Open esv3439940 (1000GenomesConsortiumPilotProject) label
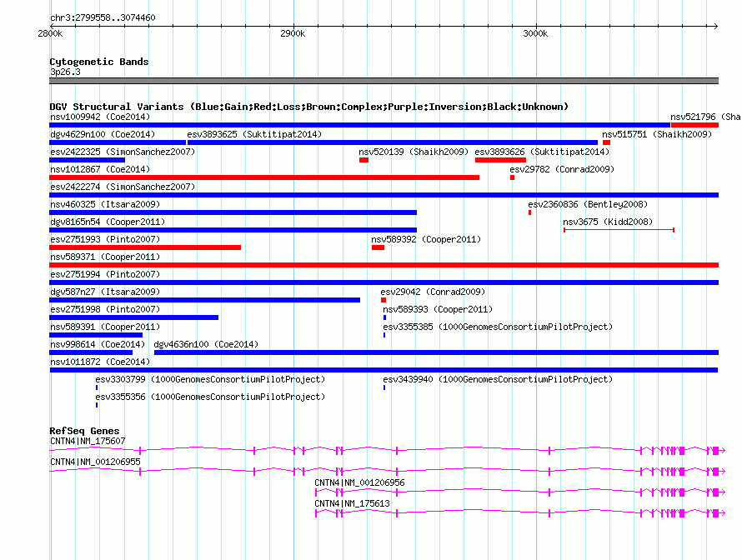Image resolution: width=742 pixels, height=560 pixels. tap(498, 379)
